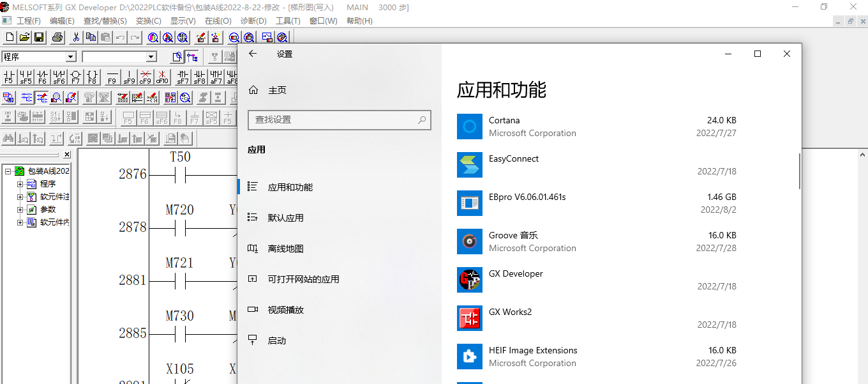Collapse the 包装A线 project root node
The image size is (868, 384).
8,171
